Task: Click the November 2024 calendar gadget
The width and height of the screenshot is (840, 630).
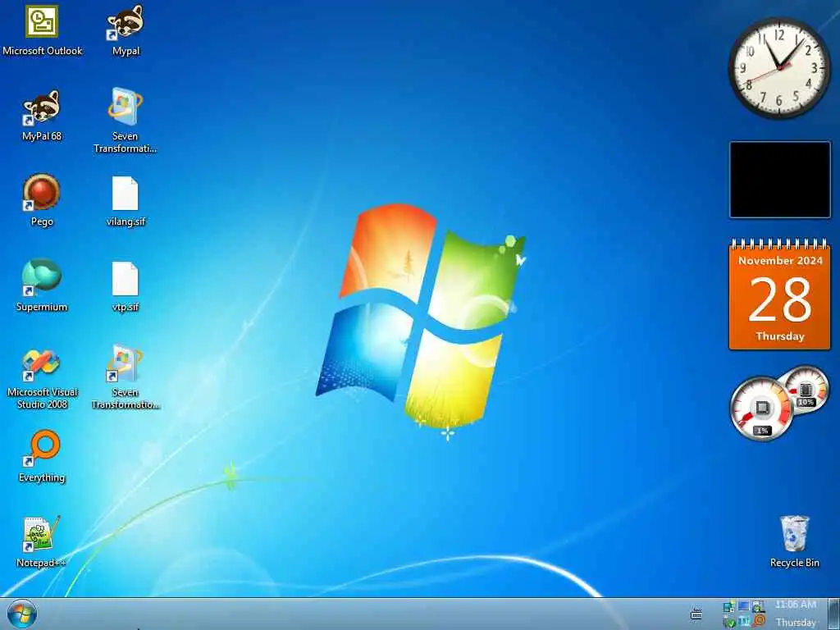Action: 780,294
